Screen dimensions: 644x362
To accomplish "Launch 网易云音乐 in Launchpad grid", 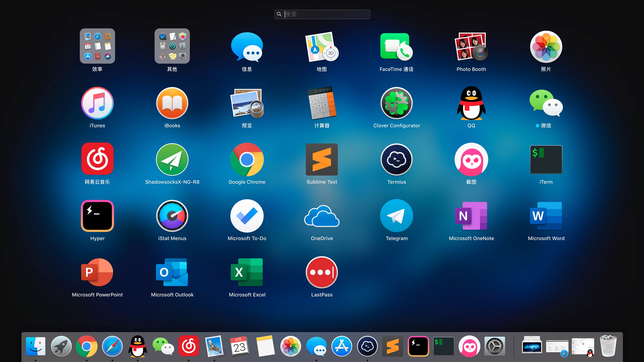I will [x=97, y=159].
